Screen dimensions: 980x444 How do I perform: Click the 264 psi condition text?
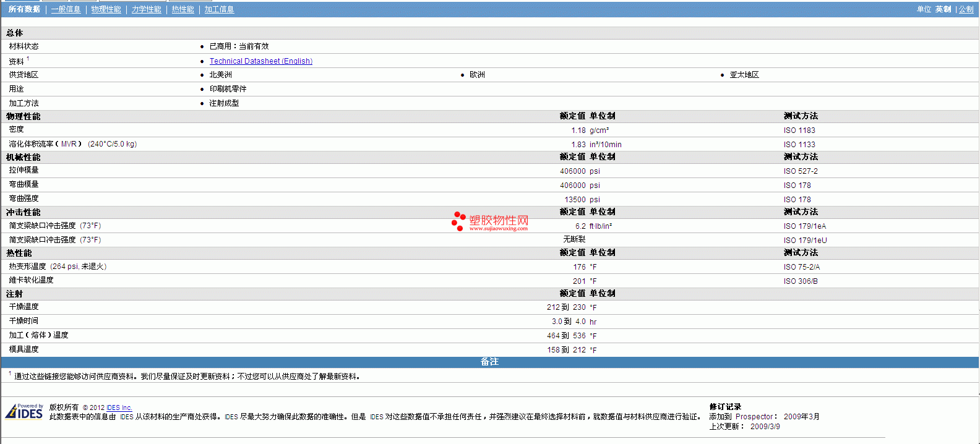point(66,267)
